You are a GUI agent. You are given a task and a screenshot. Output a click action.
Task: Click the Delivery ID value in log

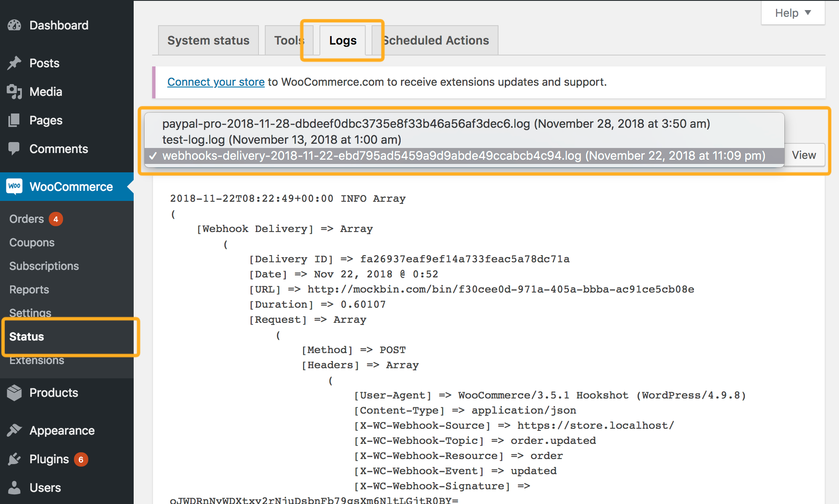pyautogui.click(x=465, y=259)
